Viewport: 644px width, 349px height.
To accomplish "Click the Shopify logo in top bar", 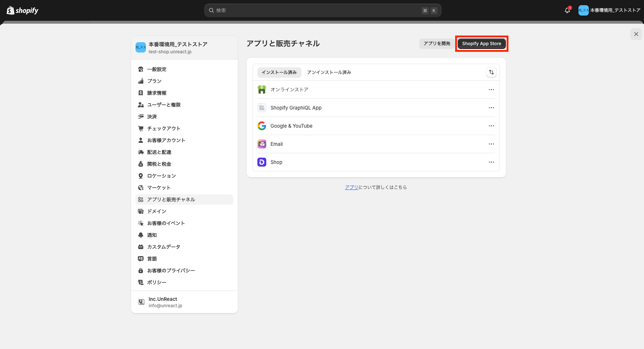I will click(x=22, y=10).
